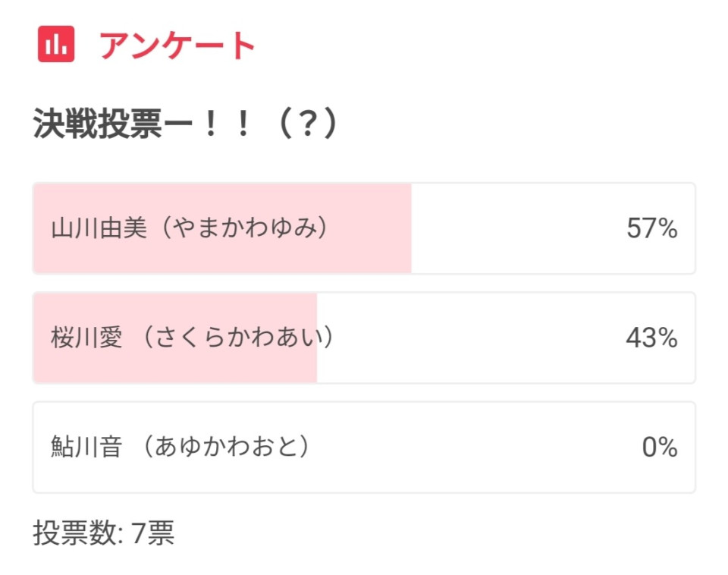Vote for 山川由美（やまかわゆみ）option
Screen dimensions: 728x575
point(364,228)
